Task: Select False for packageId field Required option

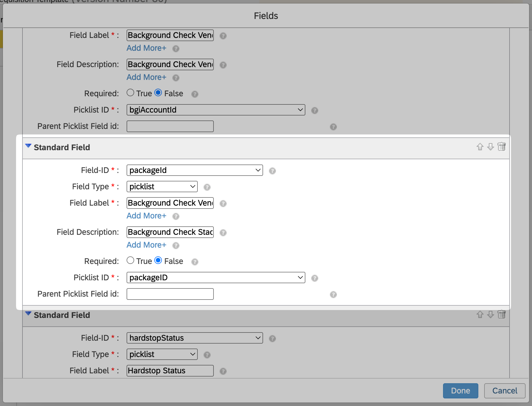Action: pos(158,260)
